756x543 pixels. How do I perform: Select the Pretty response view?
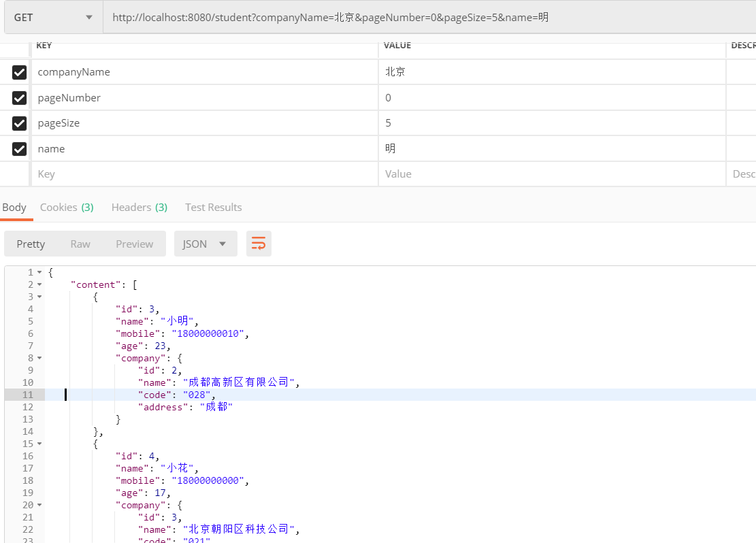pyautogui.click(x=31, y=244)
